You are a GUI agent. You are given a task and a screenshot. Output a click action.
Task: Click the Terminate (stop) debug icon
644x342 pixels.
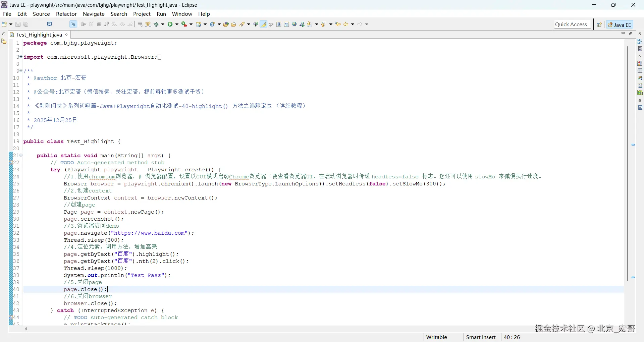coord(99,24)
